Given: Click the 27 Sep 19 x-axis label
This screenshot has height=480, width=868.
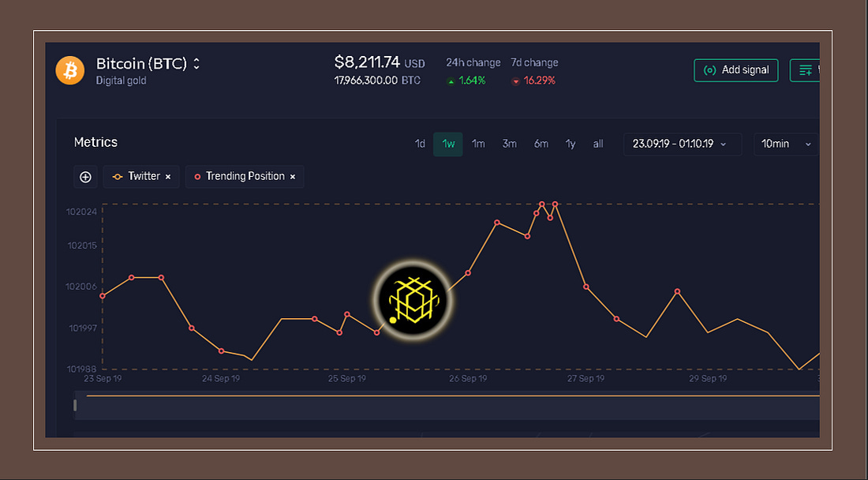Looking at the screenshot, I should click(586, 379).
